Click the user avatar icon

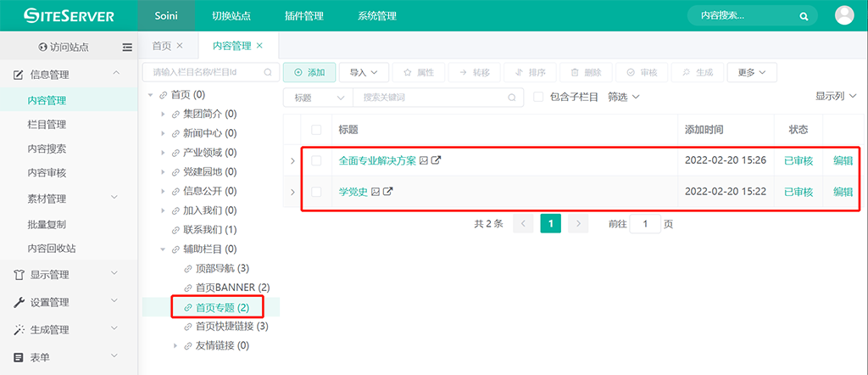coord(844,15)
